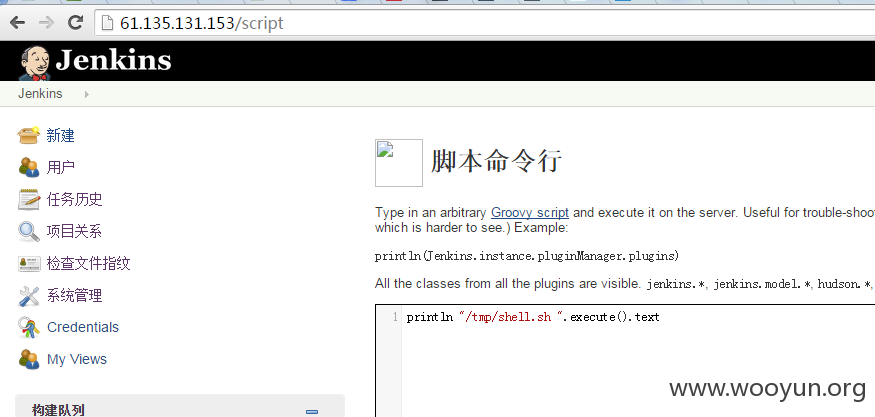Click the broken image icon beside 脚本命令行

(398, 162)
